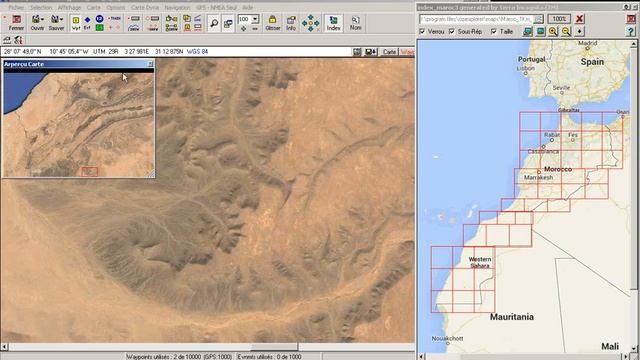The image size is (640, 360).
Task: Click the second icon in second toolbar row
Action: [x=18, y=40]
